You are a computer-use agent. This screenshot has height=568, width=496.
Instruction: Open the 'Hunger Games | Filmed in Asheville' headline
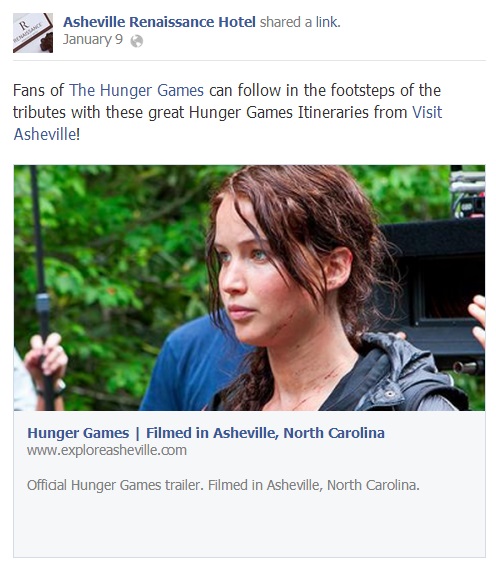(x=206, y=433)
